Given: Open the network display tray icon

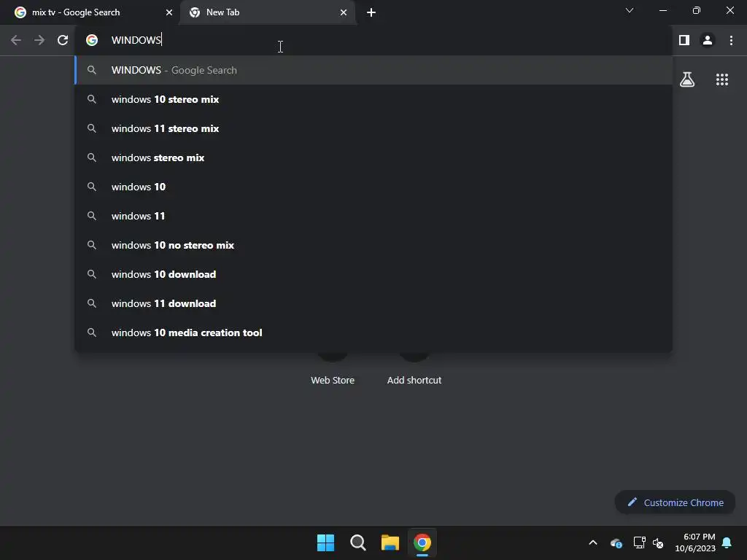Looking at the screenshot, I should [x=639, y=542].
